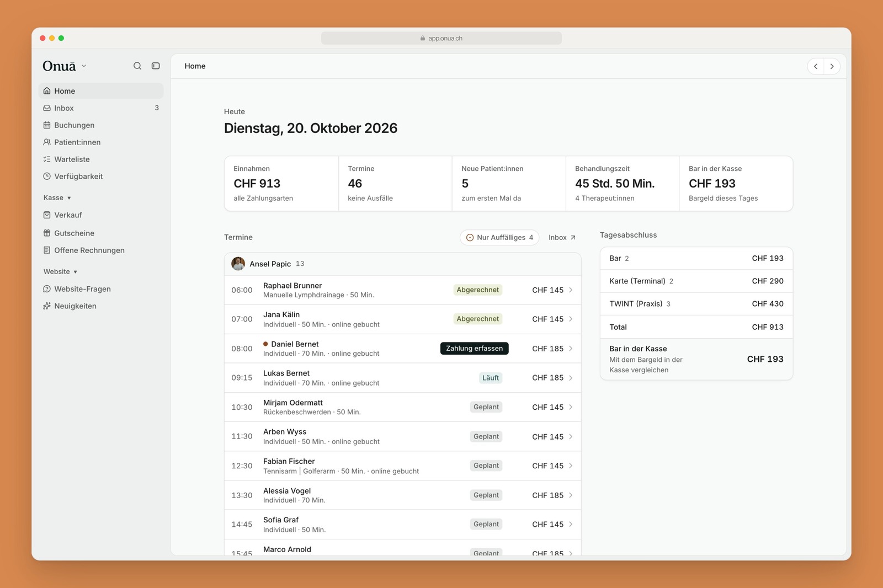Image resolution: width=883 pixels, height=588 pixels.
Task: Click the Gutscheine gift icon
Action: [47, 233]
